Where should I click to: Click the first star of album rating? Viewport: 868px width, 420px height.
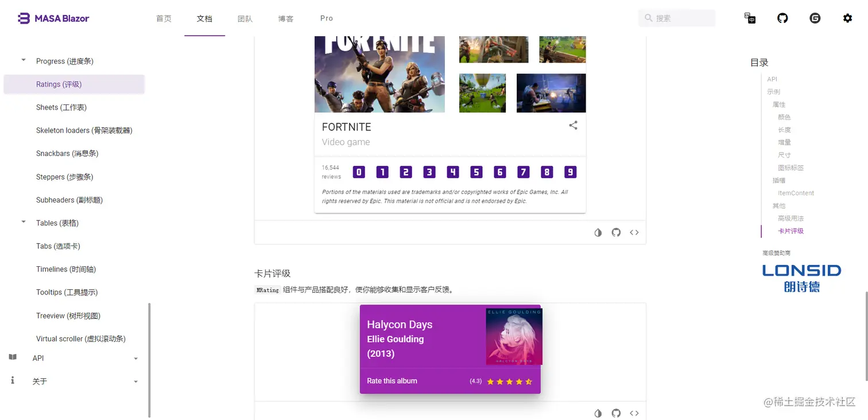[490, 382]
